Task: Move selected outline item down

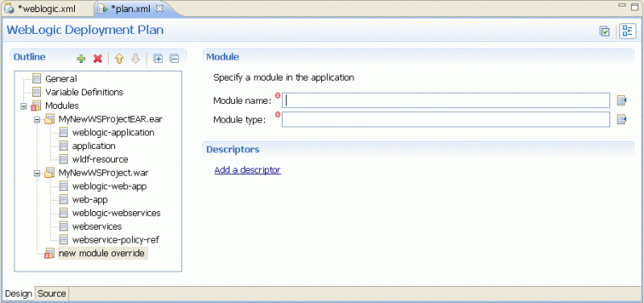Action: pyautogui.click(x=135, y=59)
